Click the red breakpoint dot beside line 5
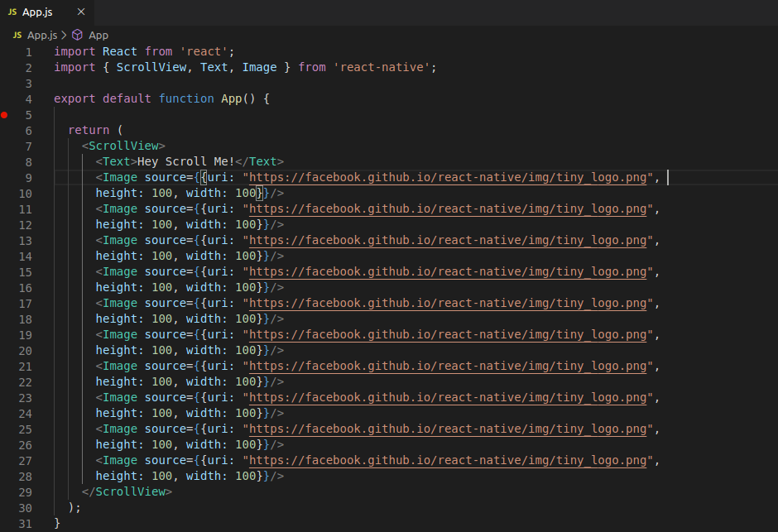 [4, 115]
